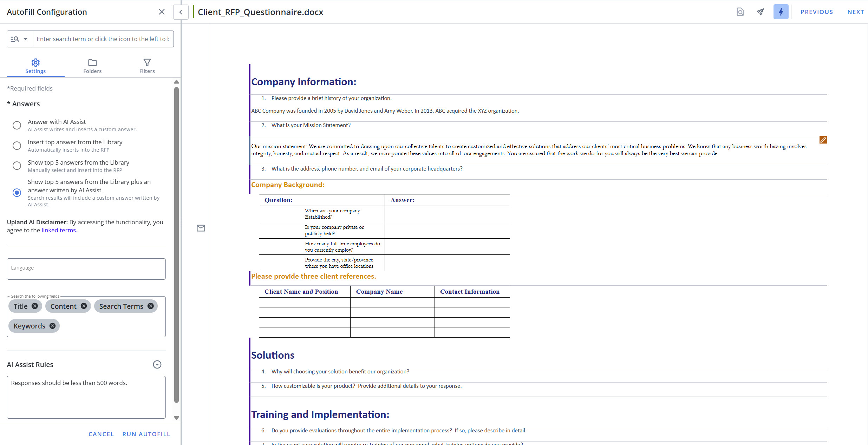This screenshot has width=868, height=445.
Task: Select Insert top answer from the Library
Action: click(x=17, y=146)
